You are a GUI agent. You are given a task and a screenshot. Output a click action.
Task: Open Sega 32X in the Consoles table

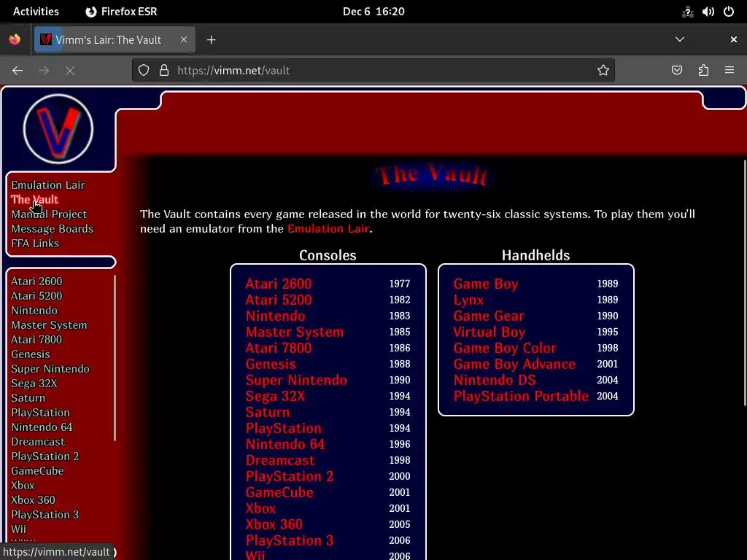pos(275,396)
